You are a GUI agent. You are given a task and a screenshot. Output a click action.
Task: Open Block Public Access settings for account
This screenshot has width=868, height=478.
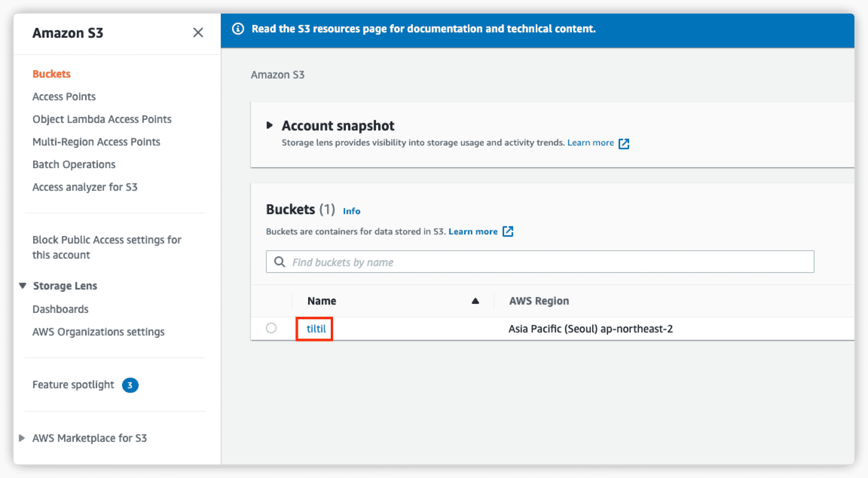pyautogui.click(x=107, y=247)
